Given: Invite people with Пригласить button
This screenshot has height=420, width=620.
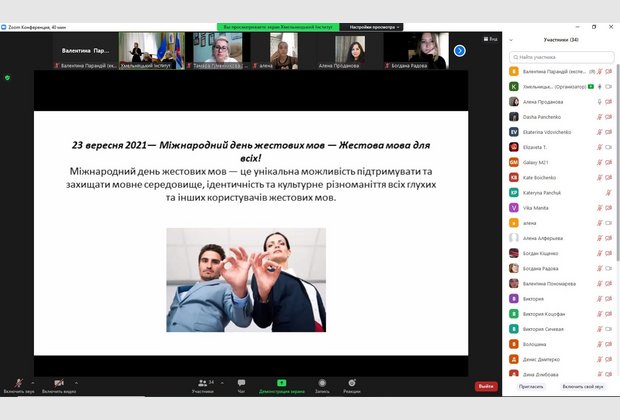Looking at the screenshot, I should click(531, 386).
